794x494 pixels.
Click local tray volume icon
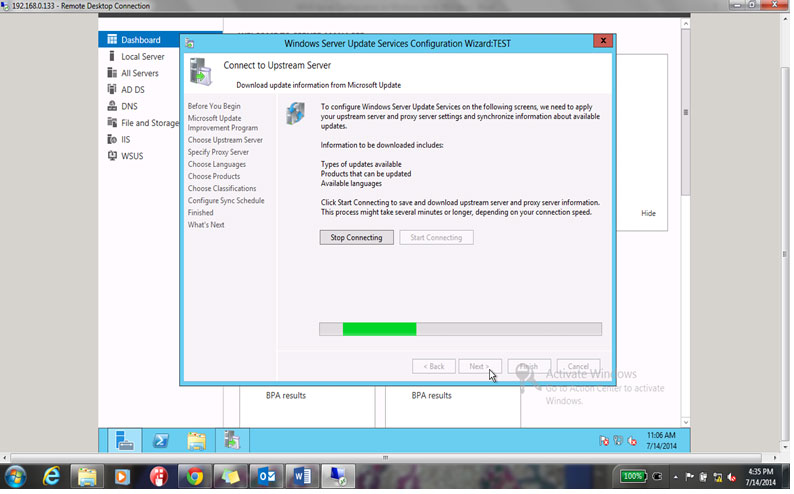coord(731,477)
